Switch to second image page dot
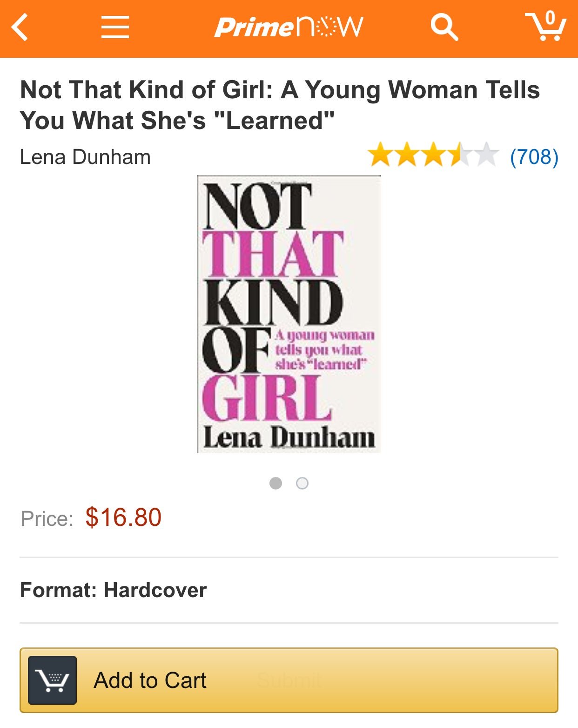This screenshot has width=578, height=728. coord(302,483)
